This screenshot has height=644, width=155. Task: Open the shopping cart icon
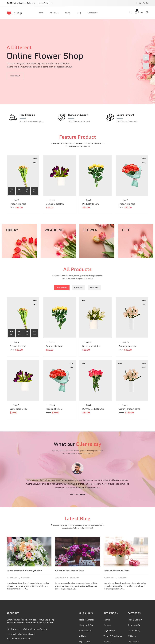(136, 12)
